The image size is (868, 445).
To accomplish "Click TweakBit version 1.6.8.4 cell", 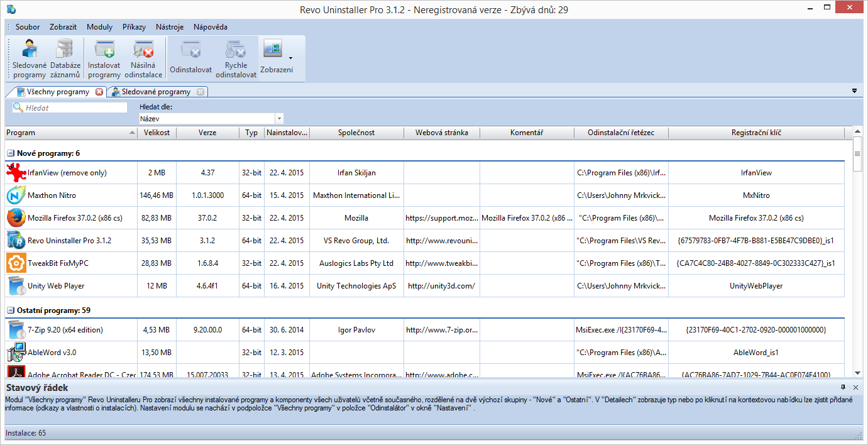I will 207,263.
